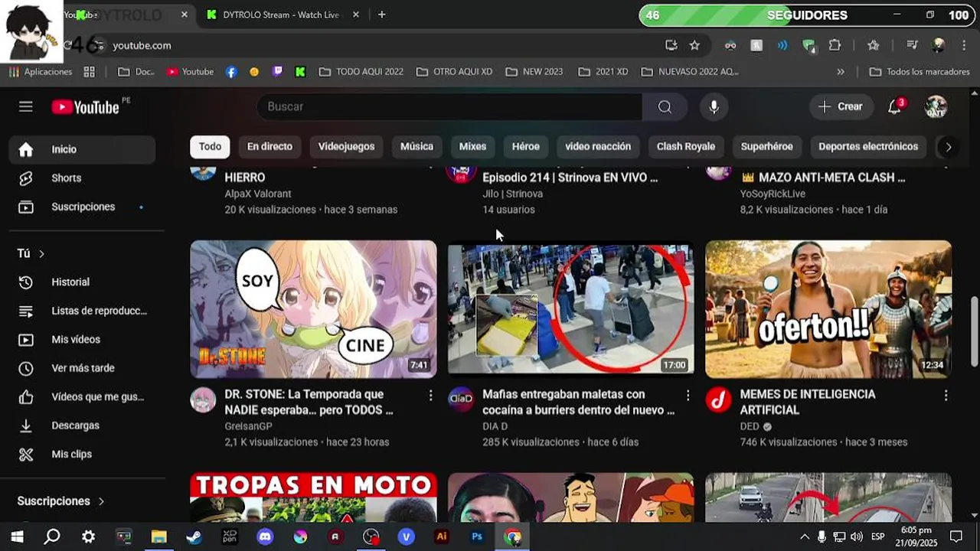Open more options for Mafias entregaban video
The image size is (980, 551).
tap(688, 396)
